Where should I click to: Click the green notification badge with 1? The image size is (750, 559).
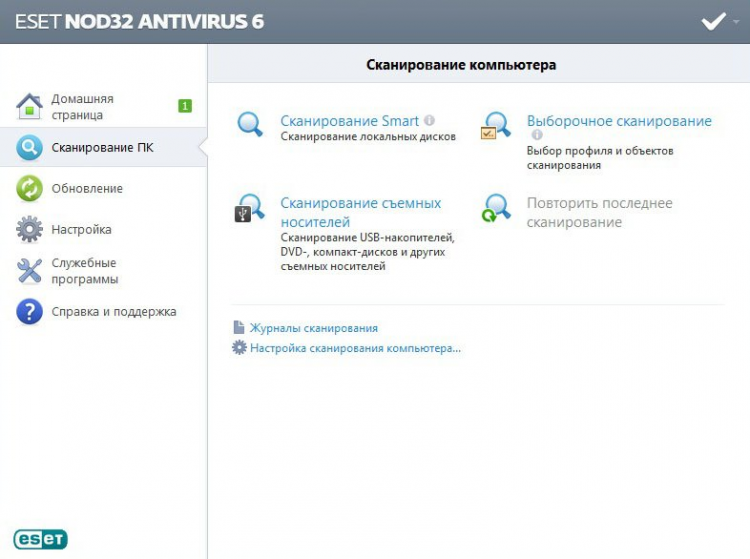(x=185, y=106)
